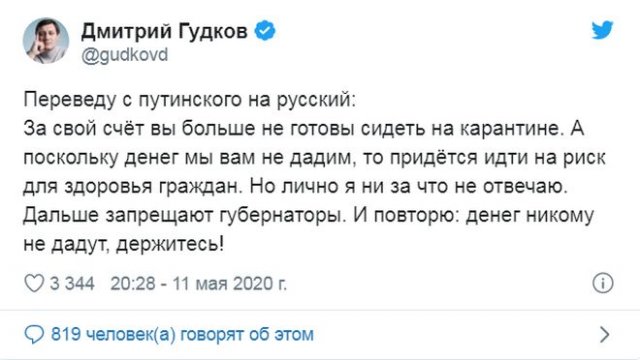
Task: Open Дмитрий Гудков's profile picture
Action: (x=46, y=41)
